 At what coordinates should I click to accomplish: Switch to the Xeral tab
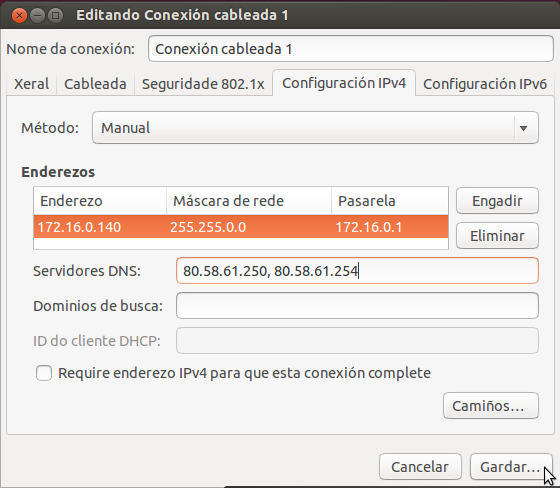point(31,84)
